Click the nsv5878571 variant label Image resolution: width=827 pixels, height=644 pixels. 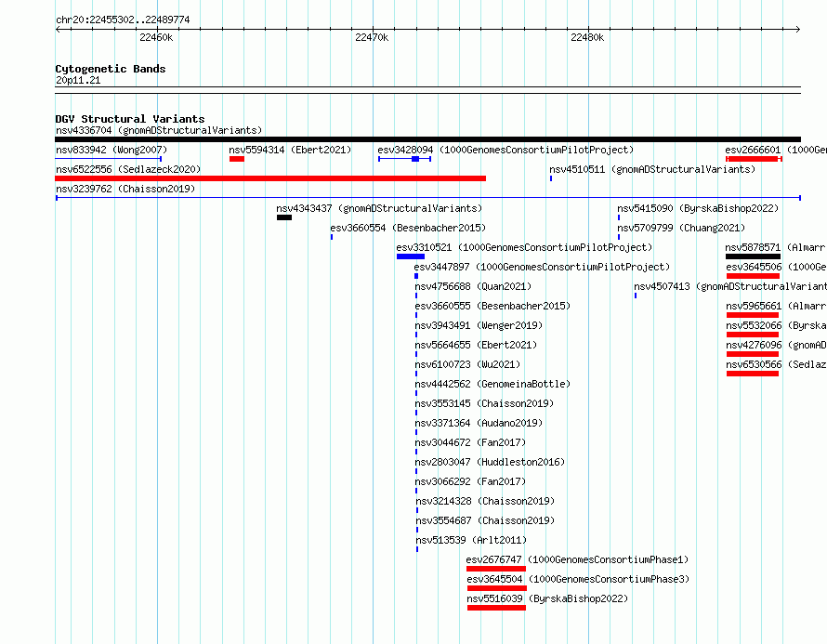click(776, 247)
